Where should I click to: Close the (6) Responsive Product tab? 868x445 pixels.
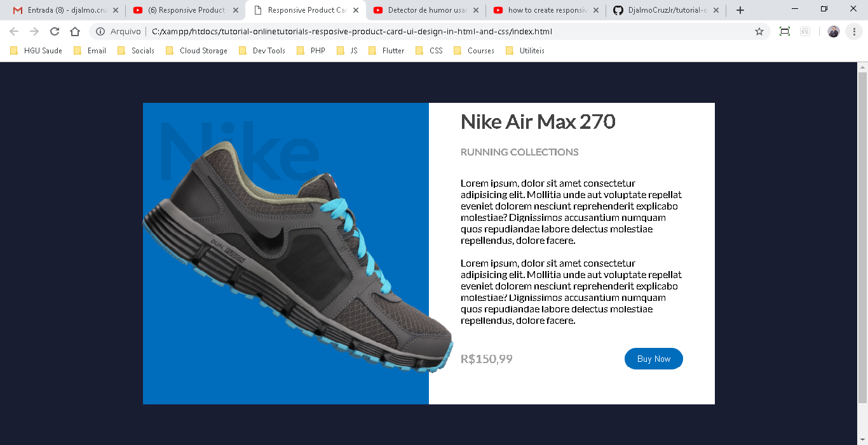[236, 10]
